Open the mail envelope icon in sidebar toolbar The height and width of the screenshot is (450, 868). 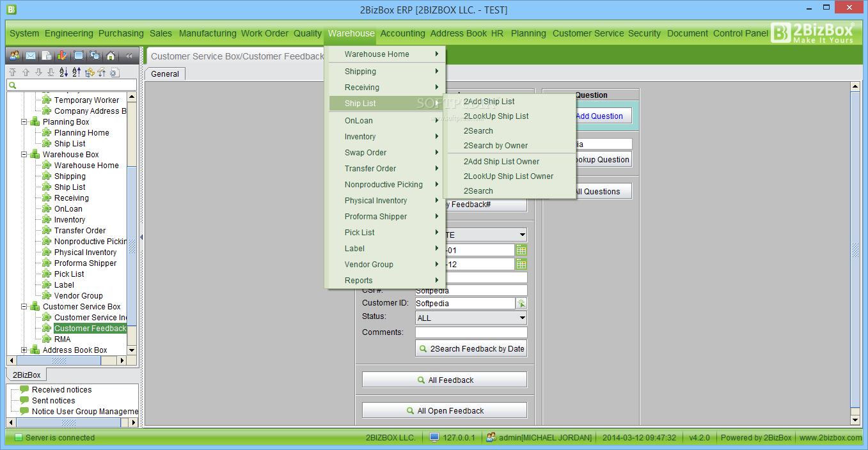click(x=30, y=56)
